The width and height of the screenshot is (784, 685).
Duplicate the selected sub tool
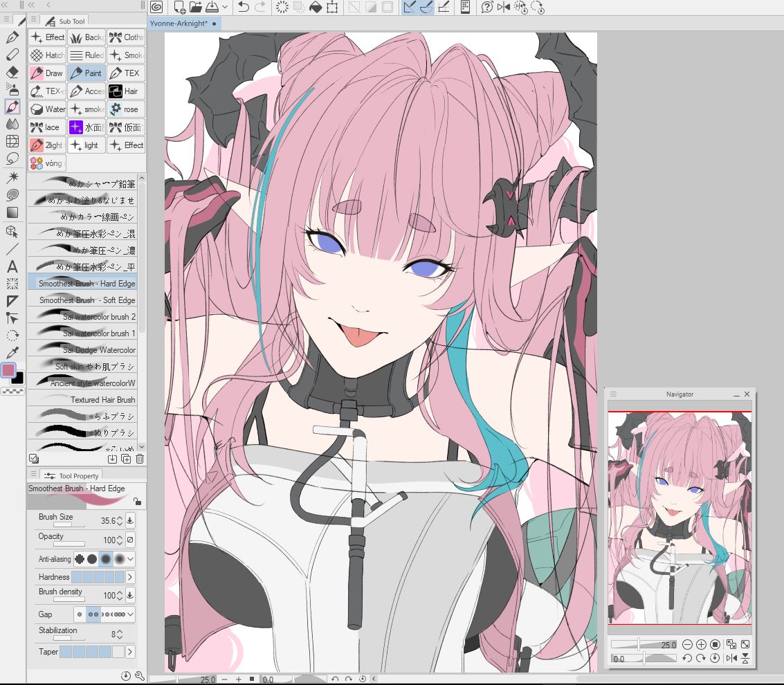pos(126,459)
